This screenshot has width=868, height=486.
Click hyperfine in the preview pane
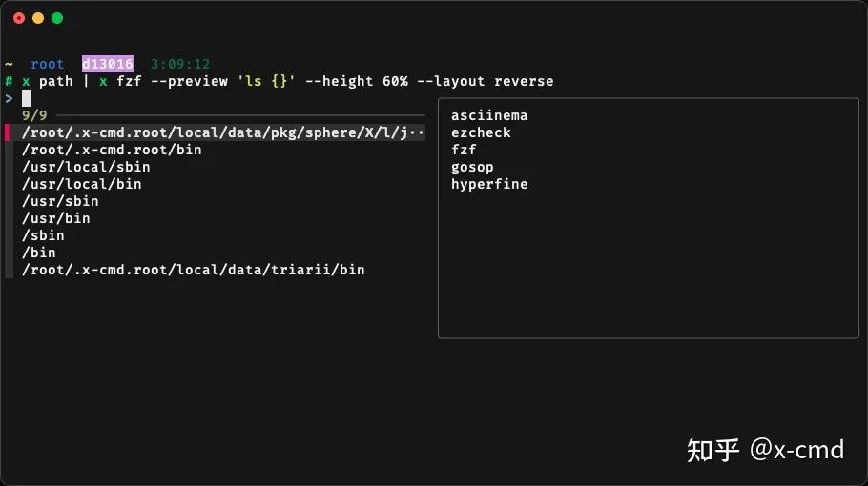(489, 184)
